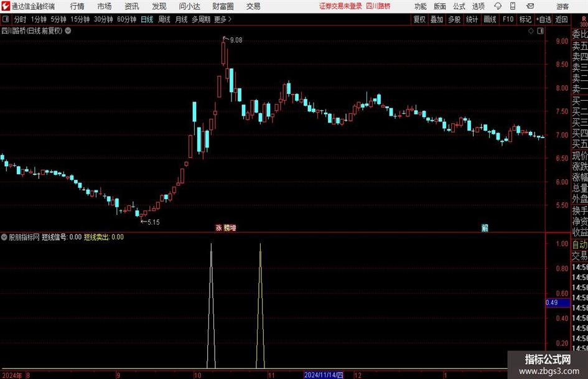The width and height of the screenshot is (588, 379).
Task: Open the 功能 menu
Action: (x=421, y=6)
